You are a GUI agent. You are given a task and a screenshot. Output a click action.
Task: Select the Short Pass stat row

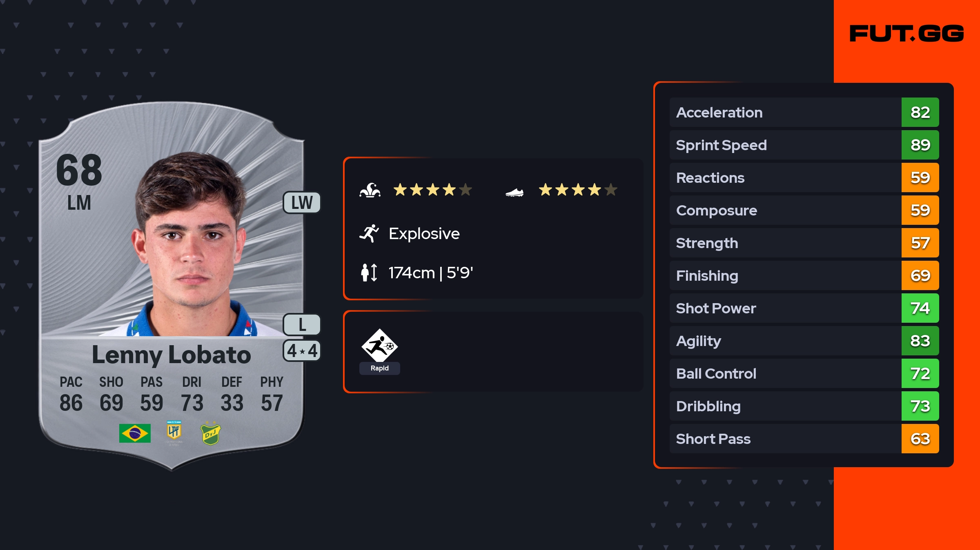point(784,439)
